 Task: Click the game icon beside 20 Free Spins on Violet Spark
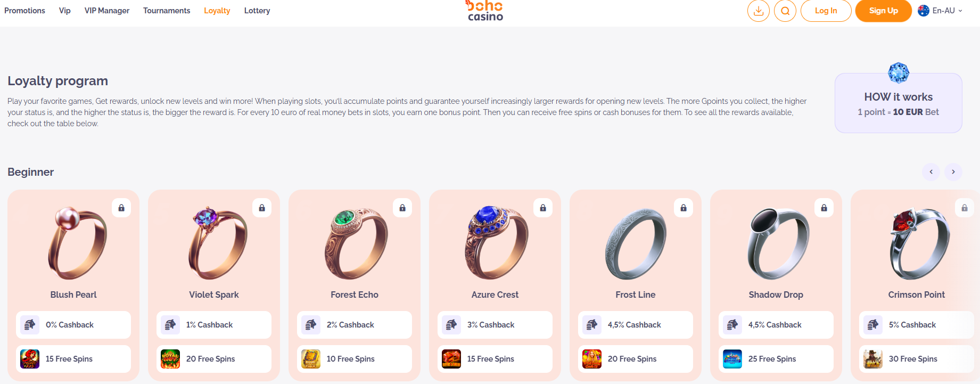click(170, 359)
